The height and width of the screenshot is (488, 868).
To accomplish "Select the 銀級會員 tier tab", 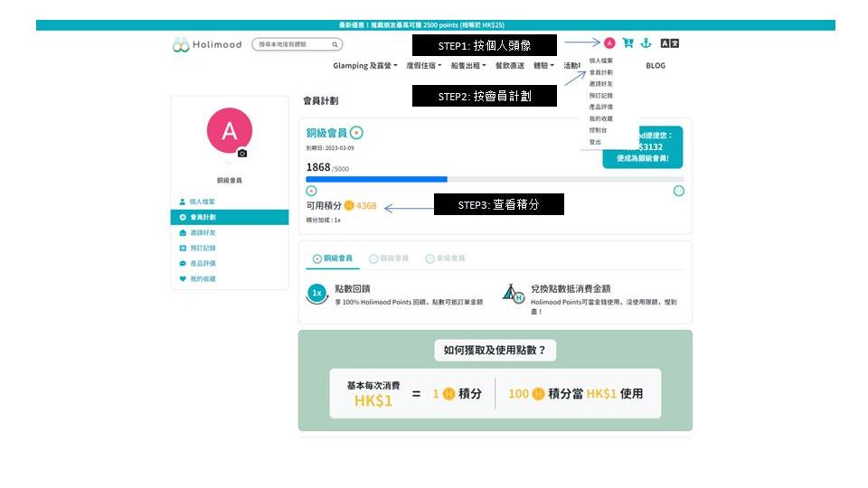I will [390, 258].
